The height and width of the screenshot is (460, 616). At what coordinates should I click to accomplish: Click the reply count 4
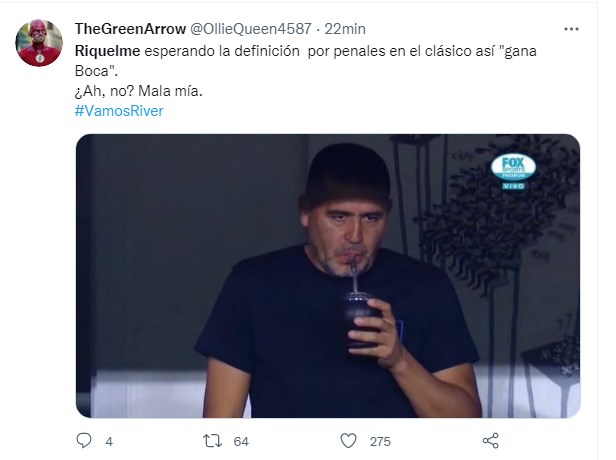click(x=108, y=441)
